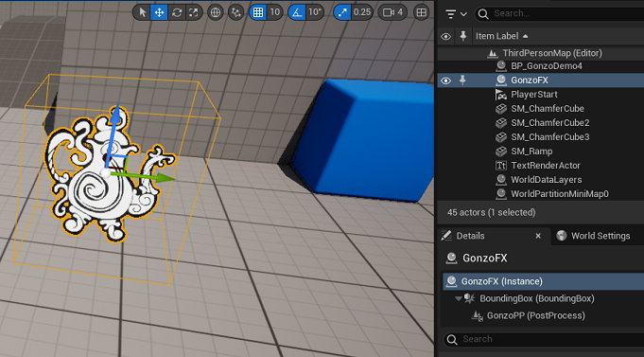
Task: Hide GonzoFX with its eye icon
Action: (445, 80)
